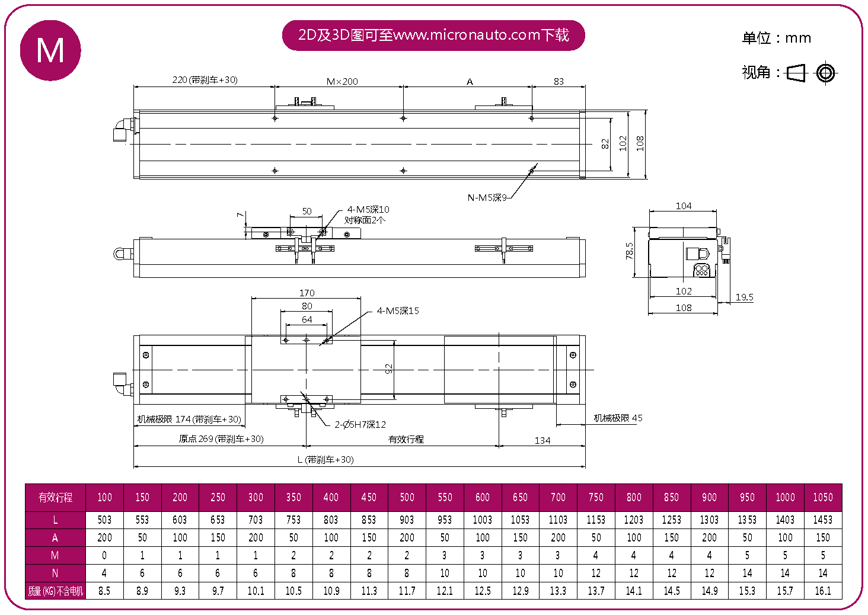The height and width of the screenshot is (615, 868).
Task: Click the N-M5深9 hole callout
Action: pyautogui.click(x=487, y=198)
